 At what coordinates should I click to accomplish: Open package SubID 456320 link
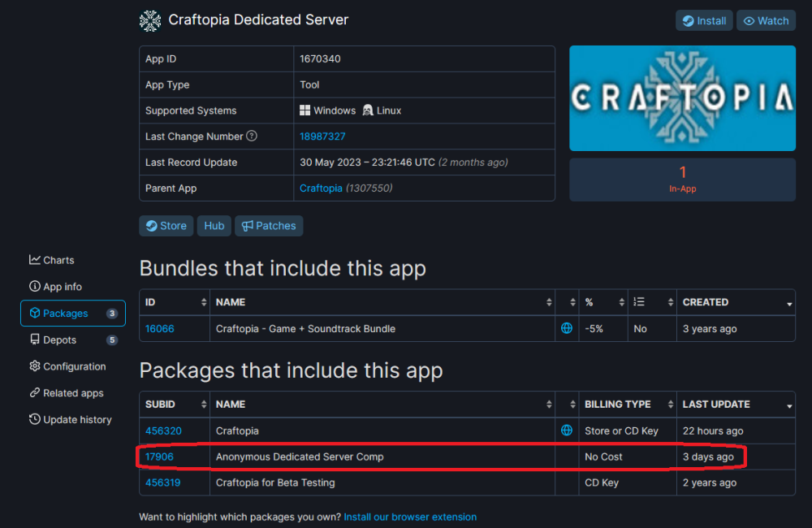[x=163, y=431]
